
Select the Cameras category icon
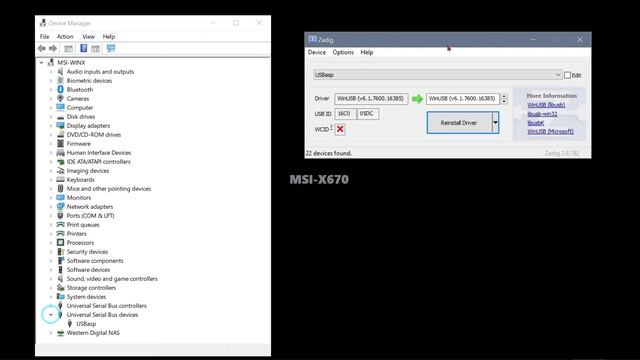[60, 98]
